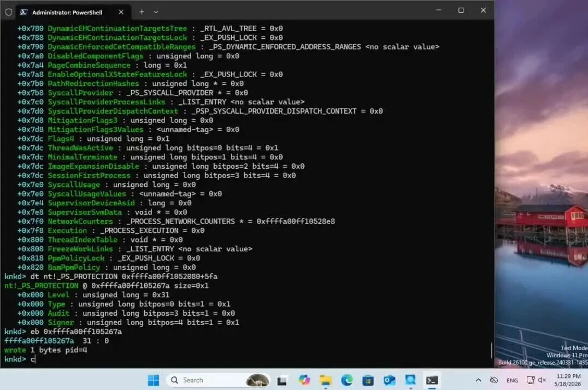Image resolution: width=588 pixels, height=390 pixels.
Task: Click the 'eb 0xffffa00ff105267a' command
Action: click(76, 332)
